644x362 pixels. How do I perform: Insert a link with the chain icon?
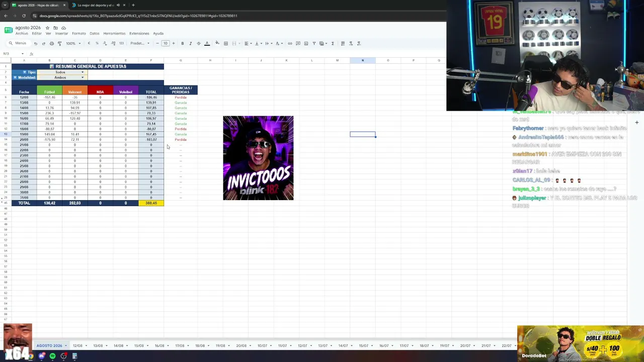[x=290, y=43]
